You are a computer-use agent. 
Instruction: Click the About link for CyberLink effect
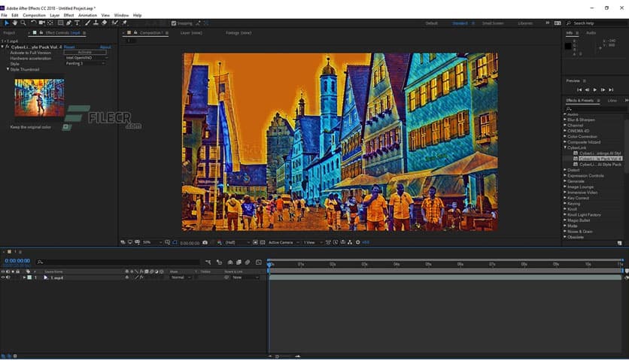(105, 47)
